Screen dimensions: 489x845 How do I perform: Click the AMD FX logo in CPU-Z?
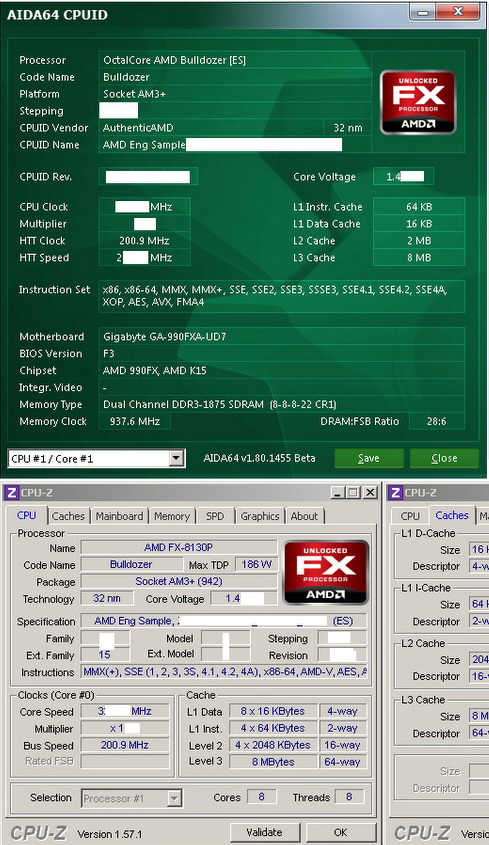tap(327, 572)
